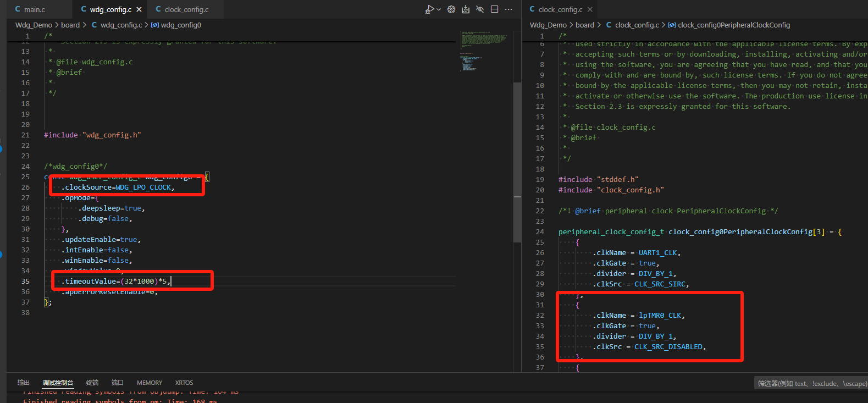Screen dimensions: 868x403
Task: Click CLK_SRC_SIRC value on line 29
Action: [x=660, y=284]
